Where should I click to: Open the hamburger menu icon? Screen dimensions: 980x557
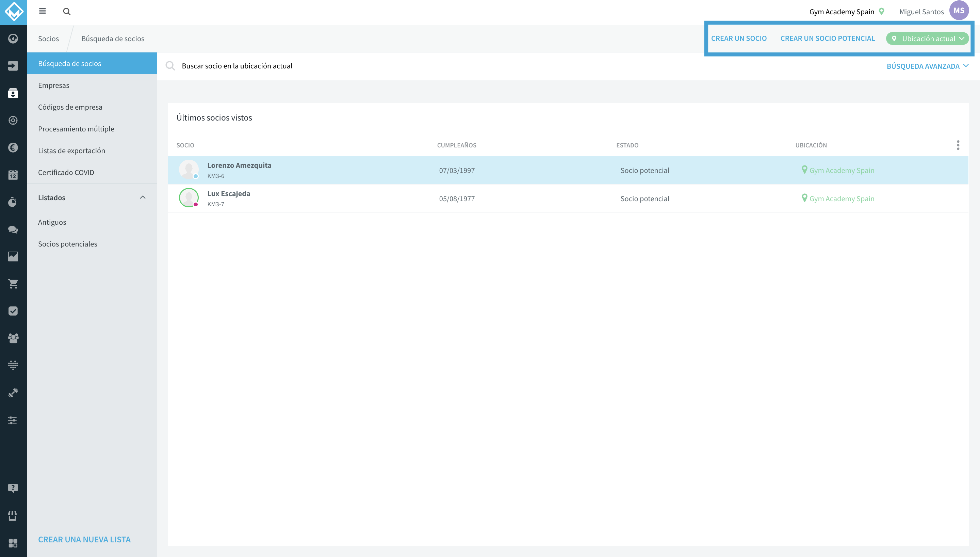43,11
